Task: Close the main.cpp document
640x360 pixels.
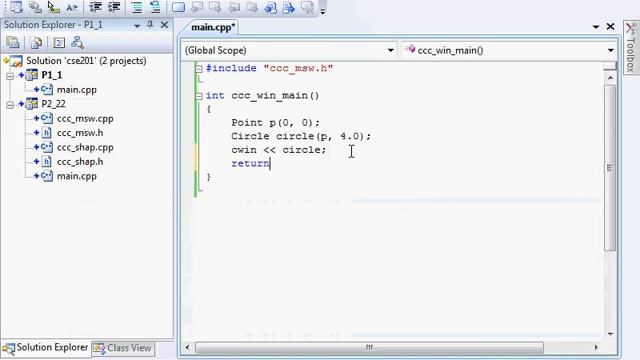Action: point(611,27)
